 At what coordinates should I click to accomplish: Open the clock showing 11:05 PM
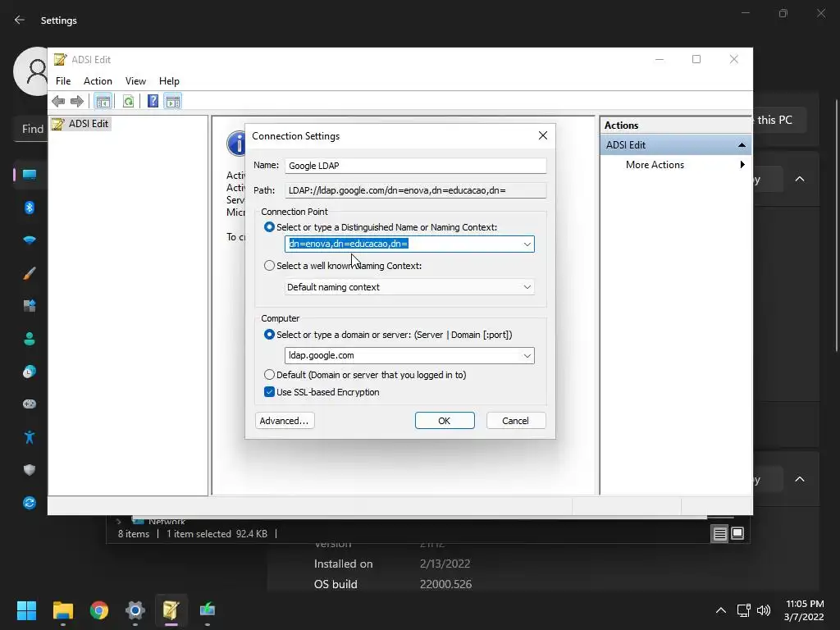click(804, 610)
